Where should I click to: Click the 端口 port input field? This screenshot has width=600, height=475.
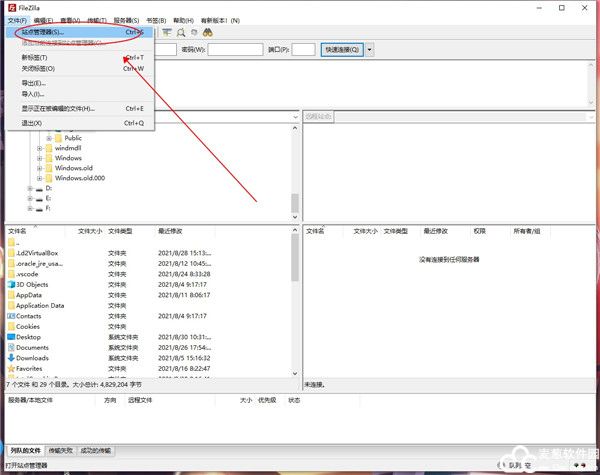click(x=304, y=49)
